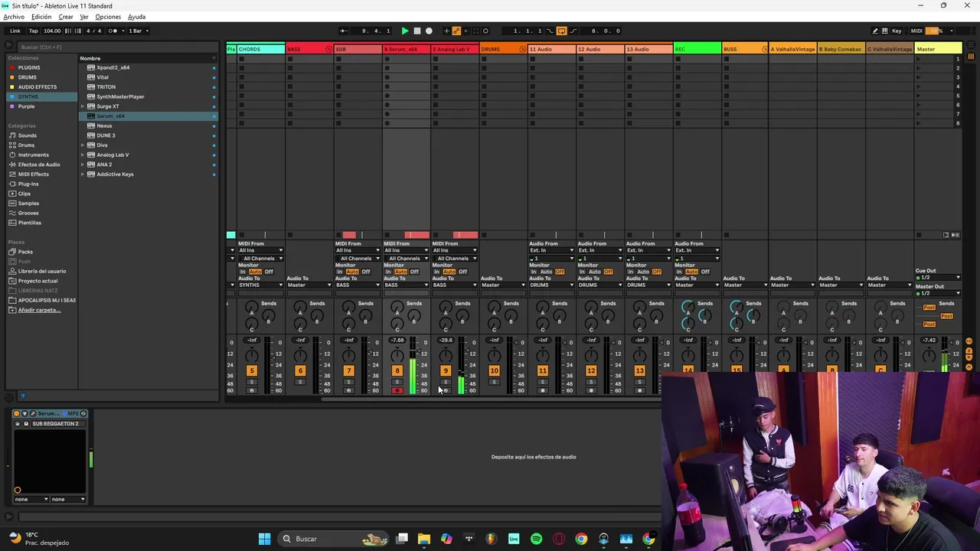Click the Link button
Screen dimensions: 980x551
pos(15,31)
